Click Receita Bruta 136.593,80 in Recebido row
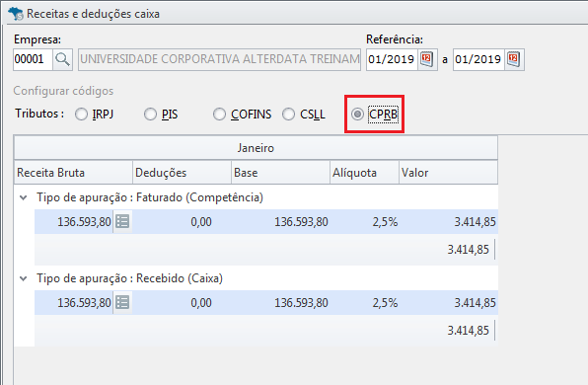Screen dimensions: 588x385 [84, 302]
